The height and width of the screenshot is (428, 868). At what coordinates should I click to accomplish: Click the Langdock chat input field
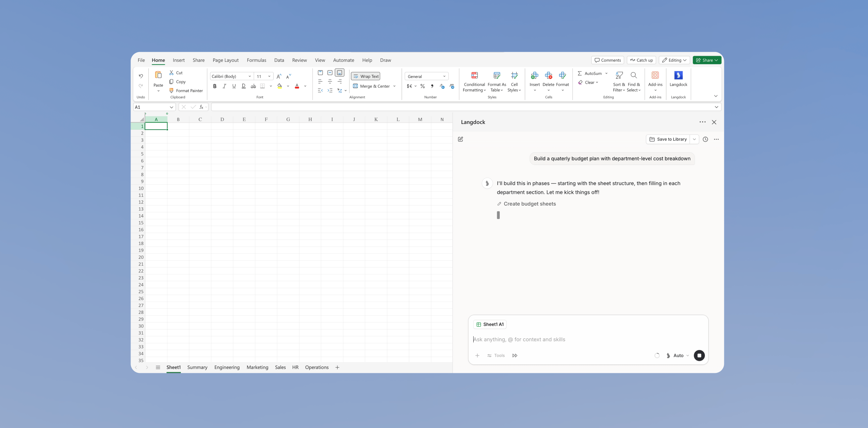point(588,340)
